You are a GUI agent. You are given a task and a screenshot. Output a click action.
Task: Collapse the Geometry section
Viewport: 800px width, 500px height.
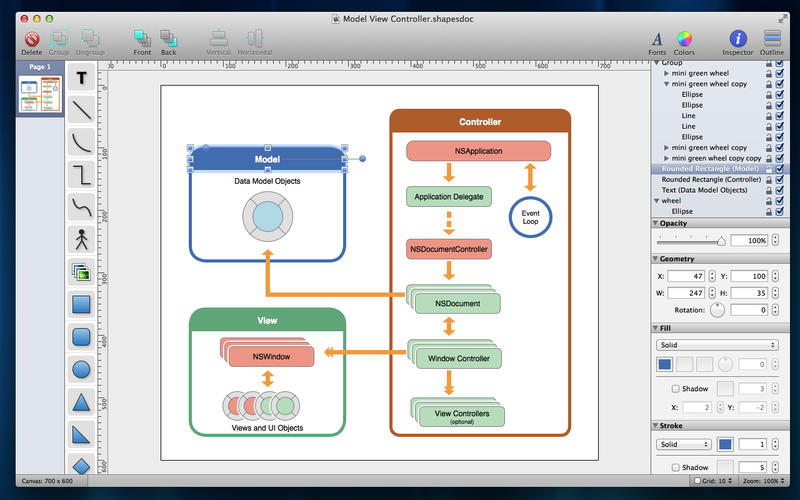(656, 257)
